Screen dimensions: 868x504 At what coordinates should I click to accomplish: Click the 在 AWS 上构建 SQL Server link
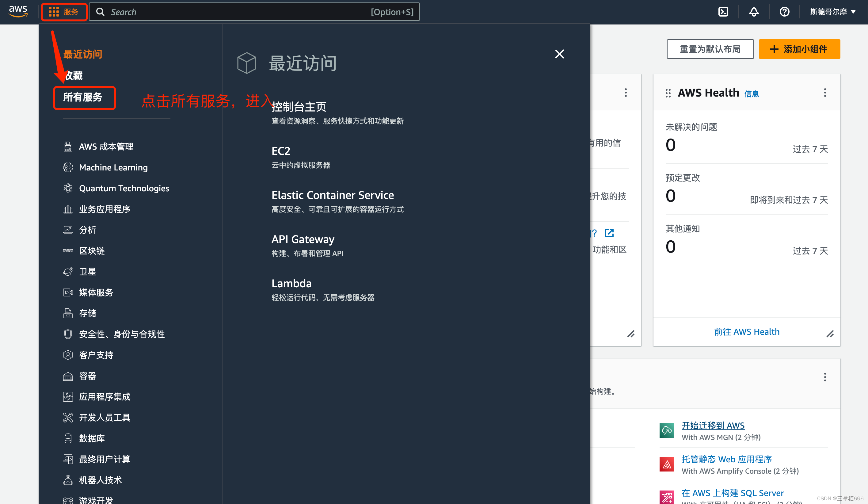tap(732, 493)
